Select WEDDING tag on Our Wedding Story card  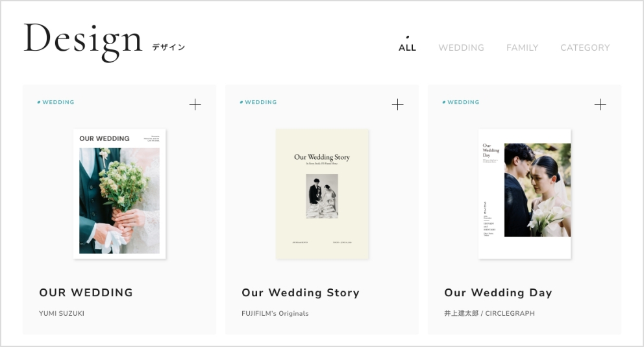click(x=260, y=102)
